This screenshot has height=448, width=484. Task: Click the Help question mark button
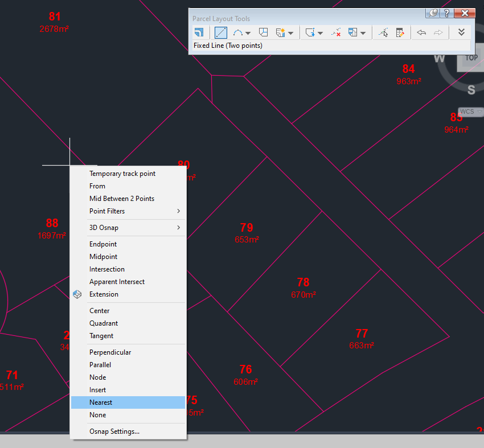[x=446, y=13]
